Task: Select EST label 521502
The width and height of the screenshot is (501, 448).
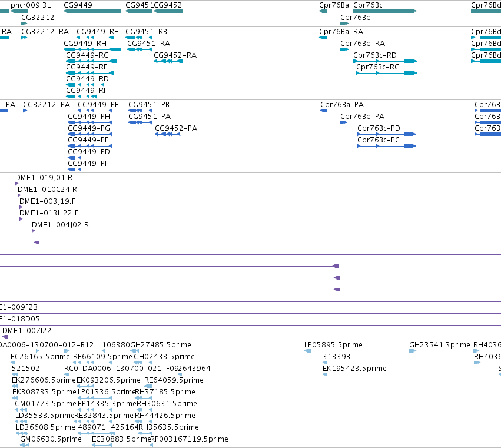Action: click(25, 369)
